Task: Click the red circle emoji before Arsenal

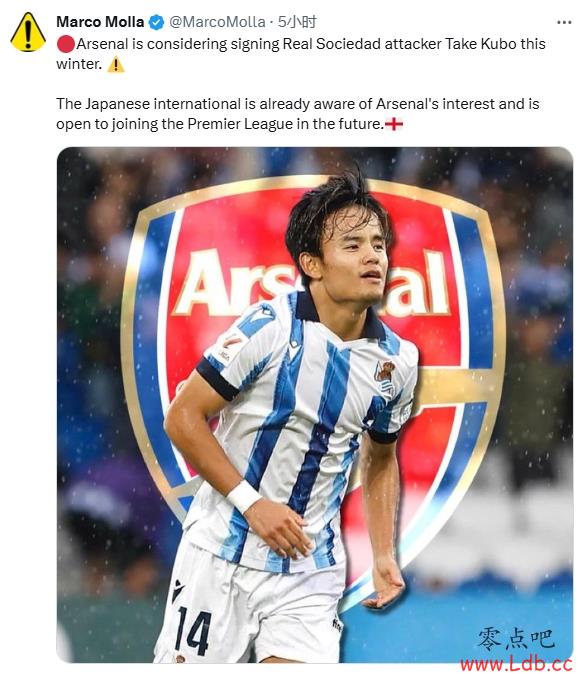Action: tap(66, 44)
